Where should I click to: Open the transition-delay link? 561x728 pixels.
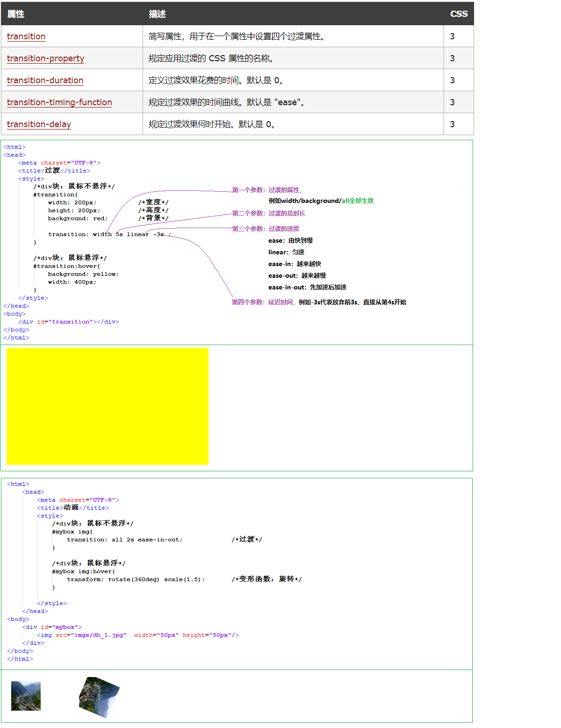point(39,124)
